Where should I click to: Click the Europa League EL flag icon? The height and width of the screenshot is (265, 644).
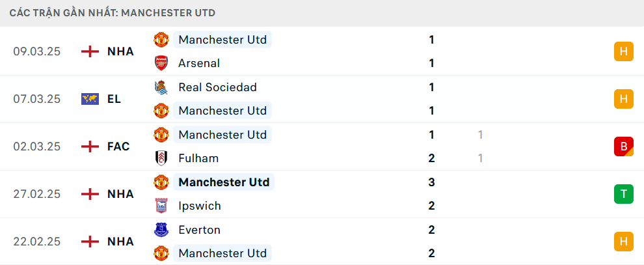pos(90,99)
